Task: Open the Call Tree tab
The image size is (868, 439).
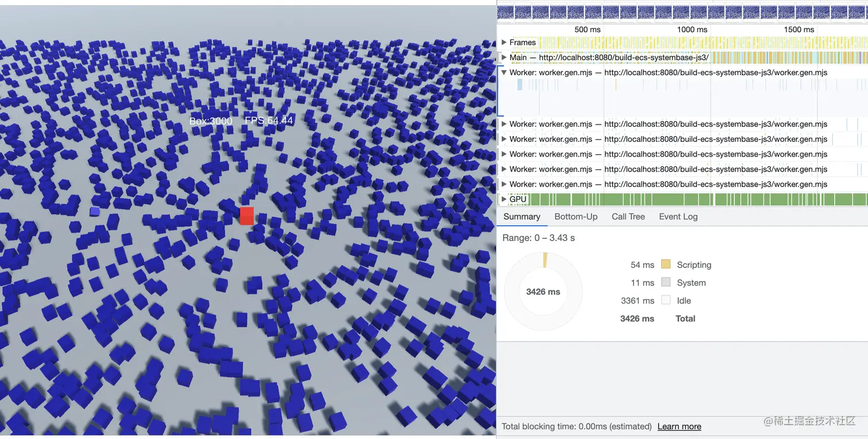Action: click(x=628, y=216)
